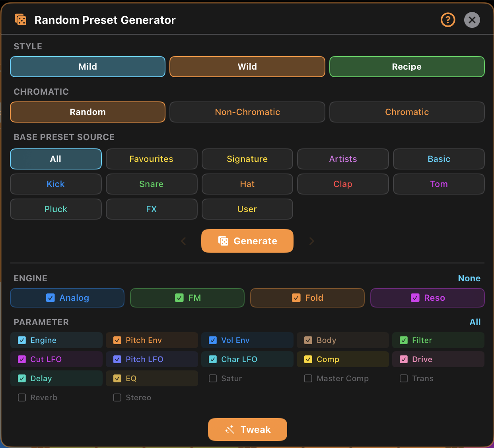
Task: Select User preset source
Action: [247, 209]
